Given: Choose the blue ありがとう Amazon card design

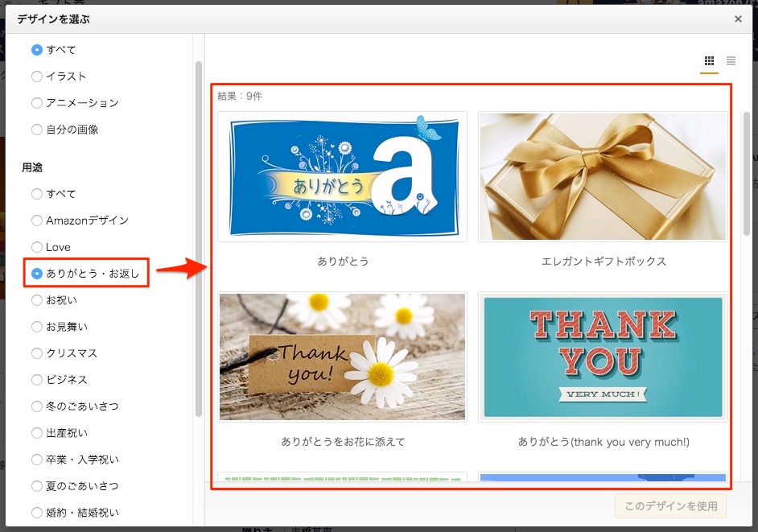Looking at the screenshot, I should click(x=342, y=176).
